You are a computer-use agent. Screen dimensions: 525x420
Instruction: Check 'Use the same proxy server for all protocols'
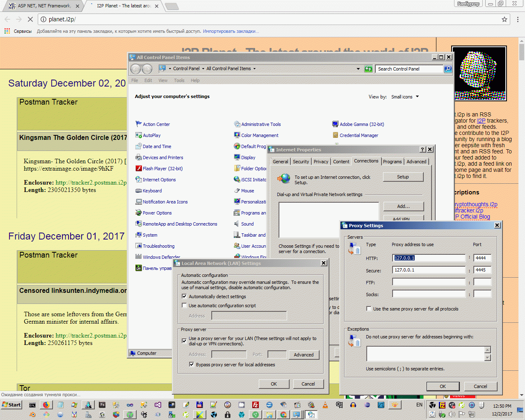pos(369,309)
